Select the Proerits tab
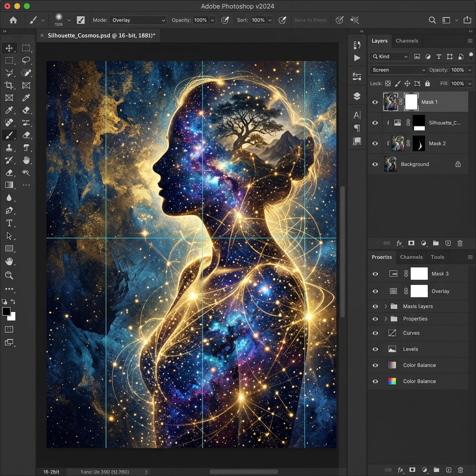476x476 pixels. (x=382, y=257)
